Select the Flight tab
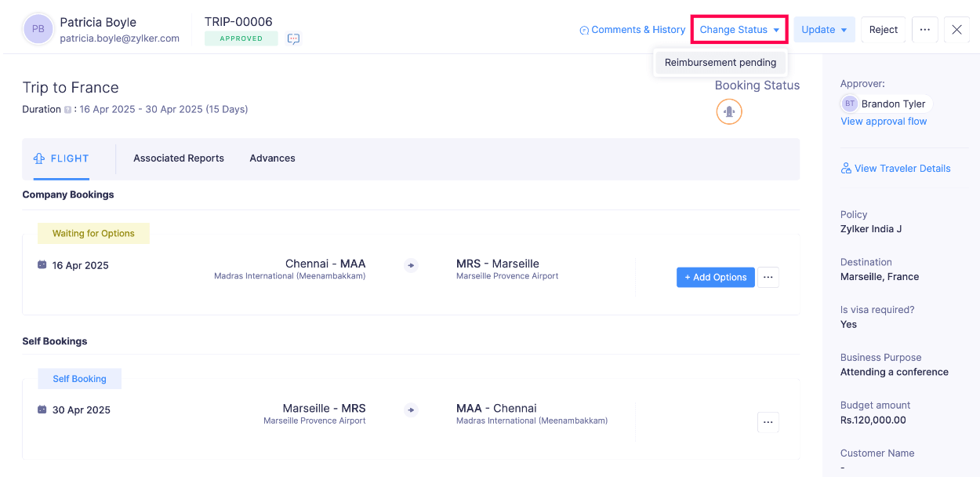Image resolution: width=980 pixels, height=477 pixels. [x=61, y=158]
